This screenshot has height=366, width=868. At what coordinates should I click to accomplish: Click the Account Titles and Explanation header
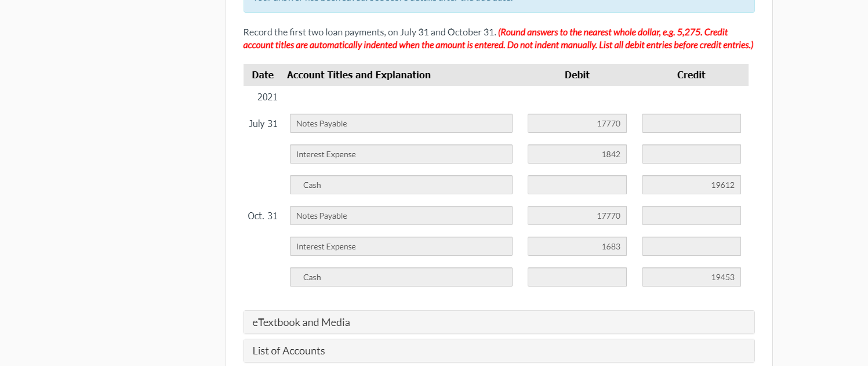[x=358, y=75]
